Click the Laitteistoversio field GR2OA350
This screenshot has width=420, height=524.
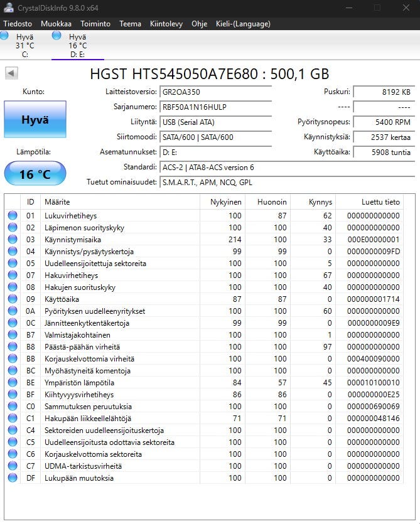coord(216,92)
